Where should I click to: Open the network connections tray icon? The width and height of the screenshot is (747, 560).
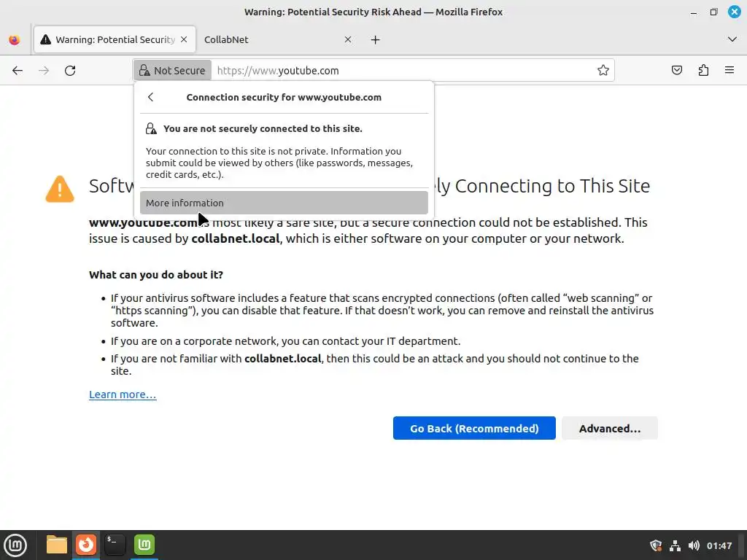tap(675, 545)
